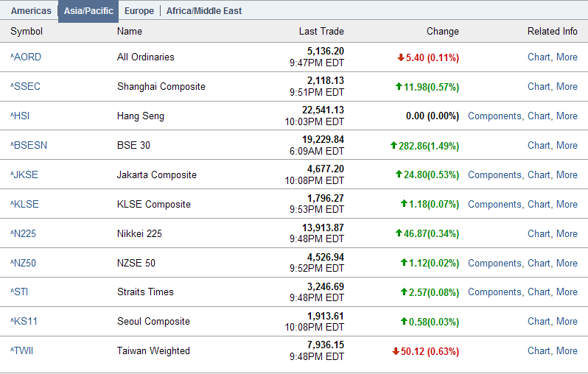Click the red down arrow for All Ordinaries
The height and width of the screenshot is (374, 588).
coord(401,57)
